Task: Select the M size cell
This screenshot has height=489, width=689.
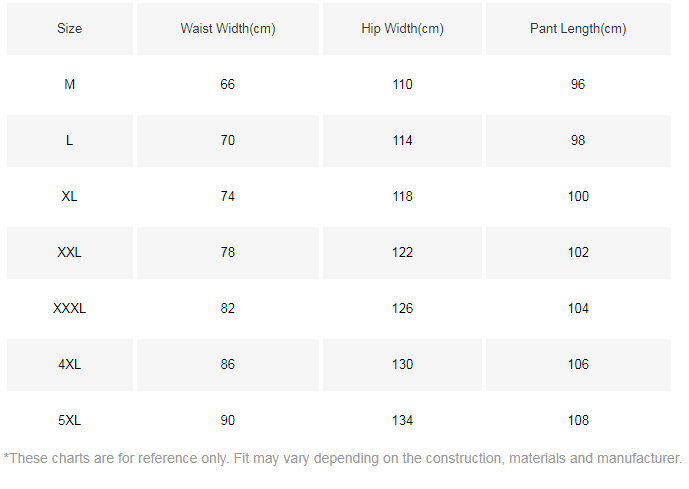Action: [70, 85]
